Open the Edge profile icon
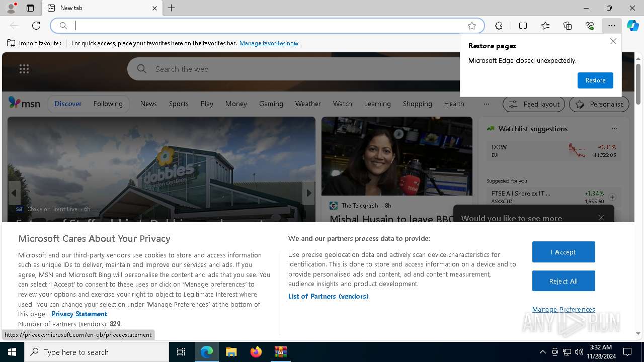This screenshot has width=644, height=362. (11, 8)
